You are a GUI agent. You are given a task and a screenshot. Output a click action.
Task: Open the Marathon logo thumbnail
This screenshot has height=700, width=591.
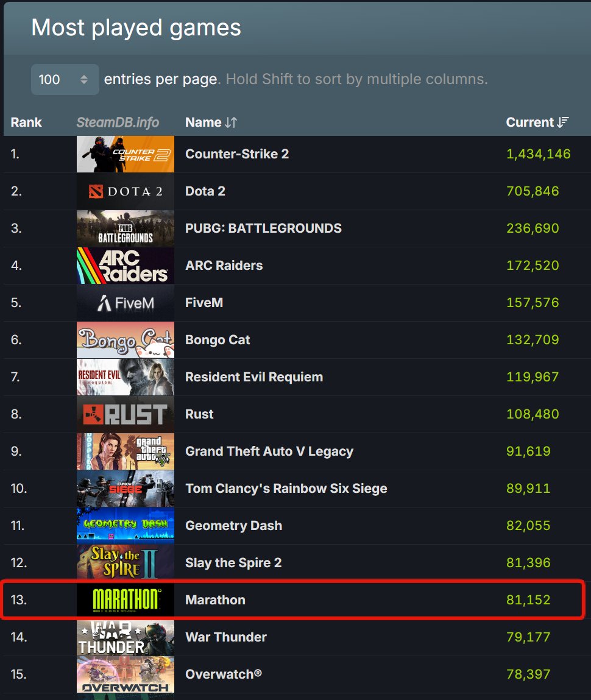coord(126,599)
